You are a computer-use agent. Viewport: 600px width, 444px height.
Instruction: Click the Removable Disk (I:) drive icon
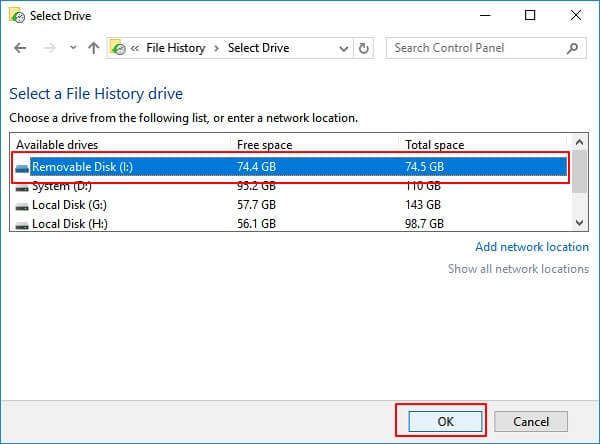point(22,167)
